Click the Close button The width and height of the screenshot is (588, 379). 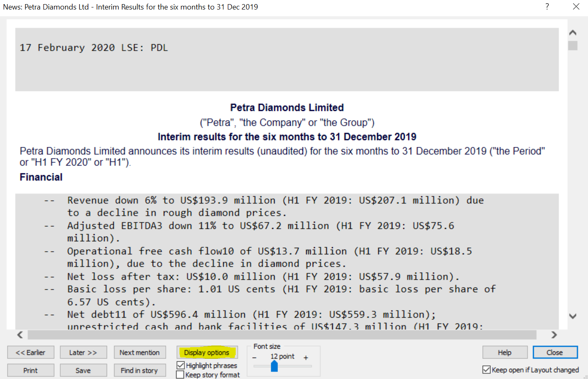tap(555, 353)
